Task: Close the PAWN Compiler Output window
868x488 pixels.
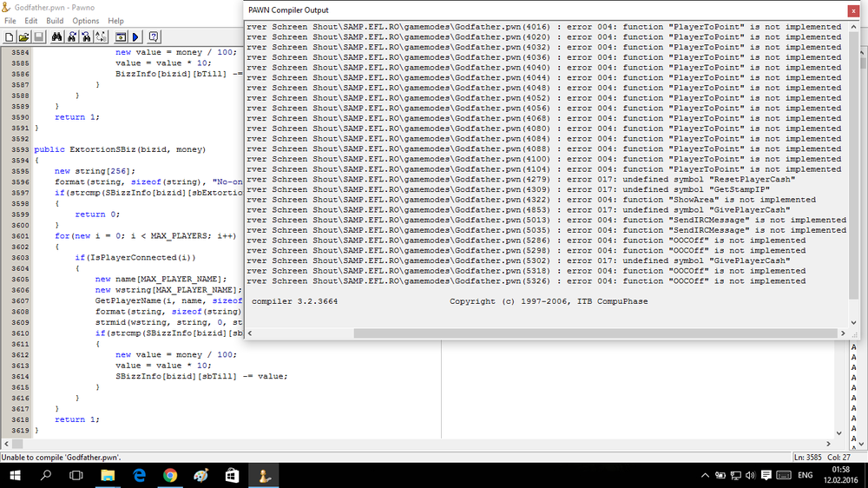Action: point(853,10)
